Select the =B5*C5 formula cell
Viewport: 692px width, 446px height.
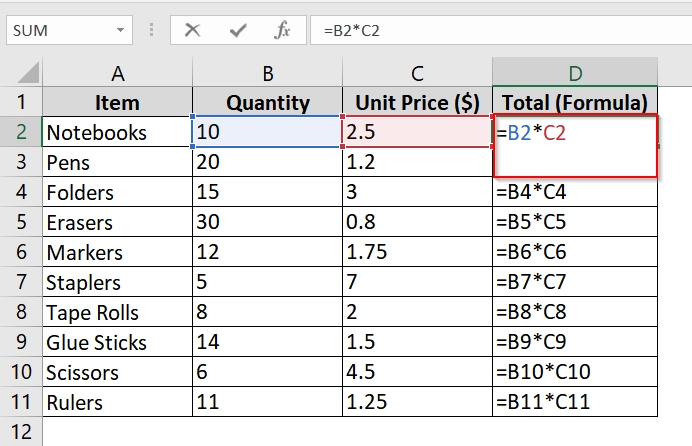point(575,222)
